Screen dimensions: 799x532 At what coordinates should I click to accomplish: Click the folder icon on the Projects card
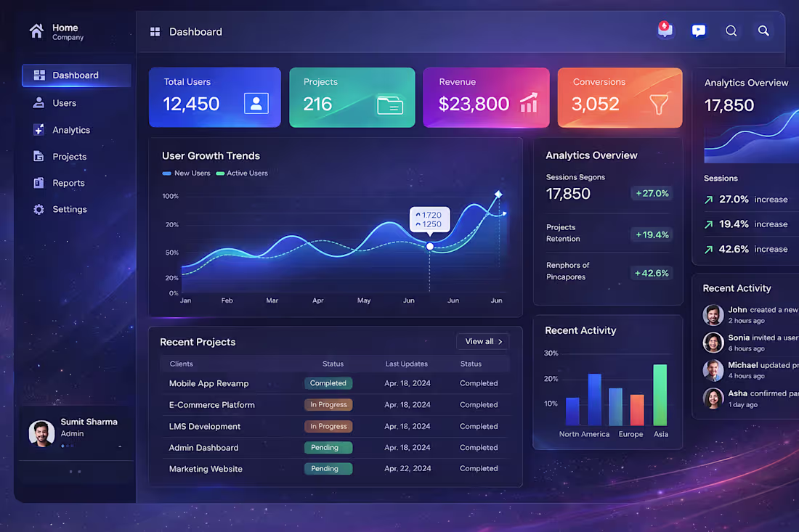390,104
